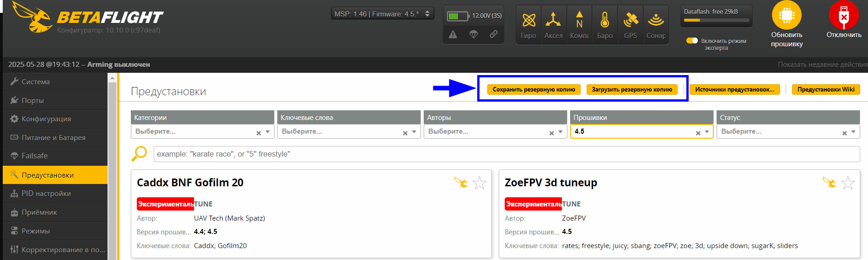Click the UAV Tech (Mark Spatz) author text
This screenshot has width=868, height=260.
coord(229,218)
